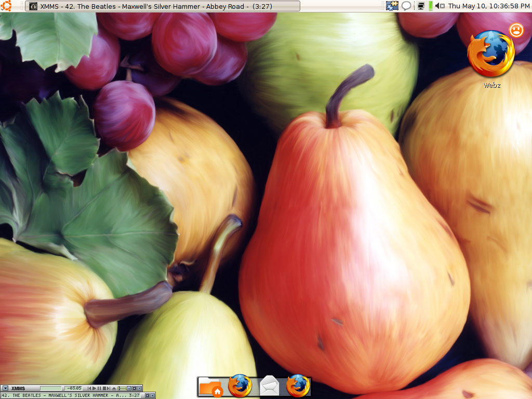Stop playback in XMMS
The image size is (532, 399).
click(104, 388)
